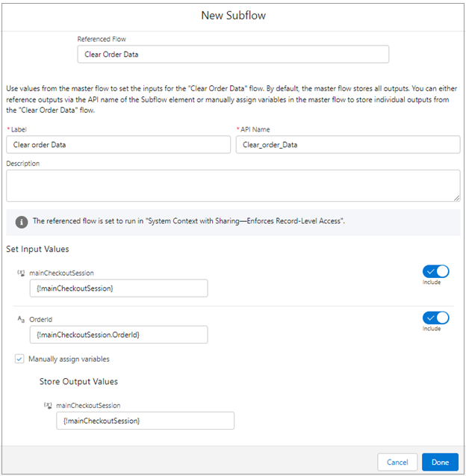Turn off the Include toggle for OrderId
466x476 pixels.
click(x=435, y=317)
